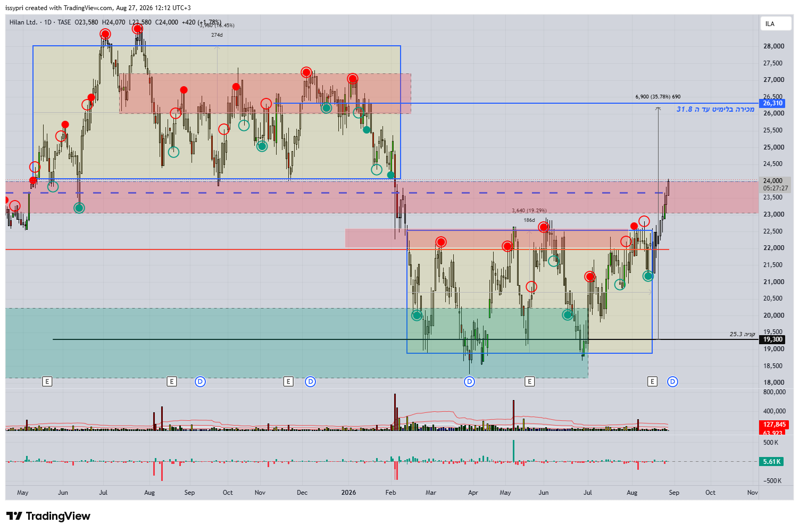Viewport: 799px width, 532px height.
Task: Open the E earnings marker in November 2025
Action: pos(288,381)
